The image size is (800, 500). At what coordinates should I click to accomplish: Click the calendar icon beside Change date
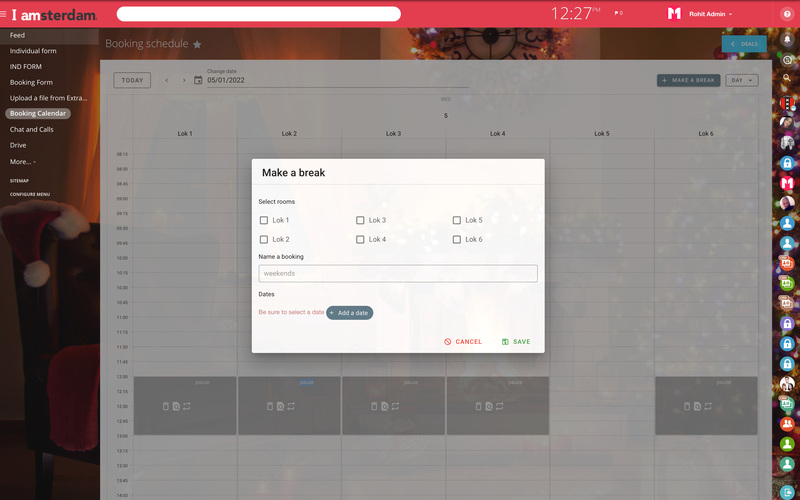[198, 80]
